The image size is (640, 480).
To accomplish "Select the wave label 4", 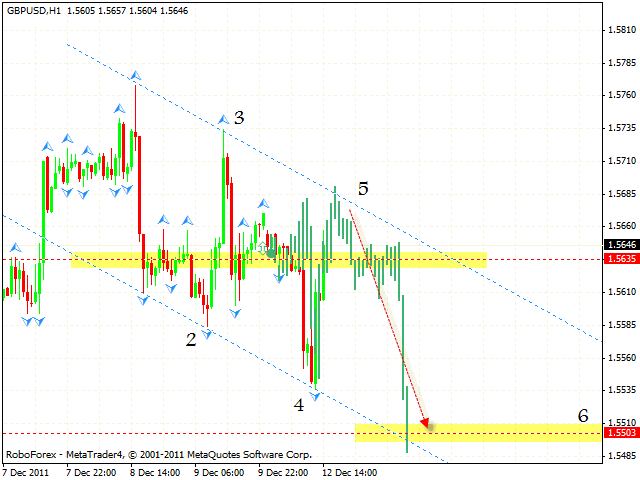I will (x=299, y=405).
